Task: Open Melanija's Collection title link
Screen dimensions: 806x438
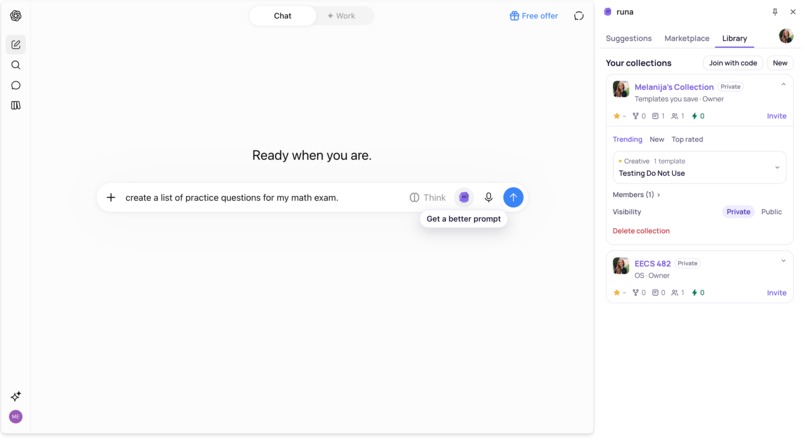Action: pos(673,87)
